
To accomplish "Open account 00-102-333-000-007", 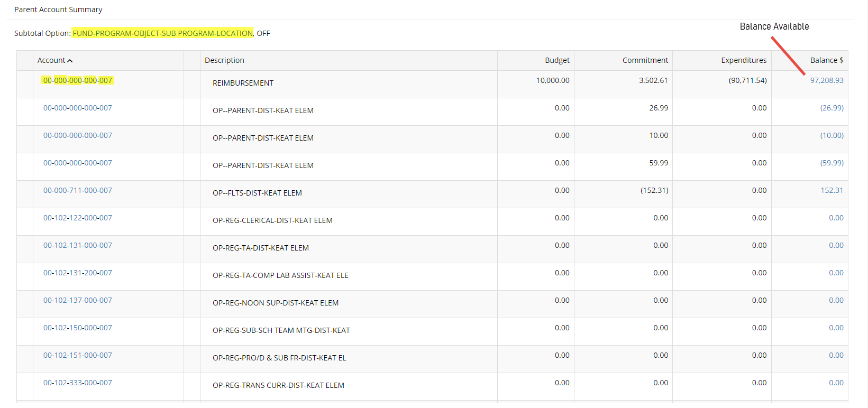I will coord(78,383).
